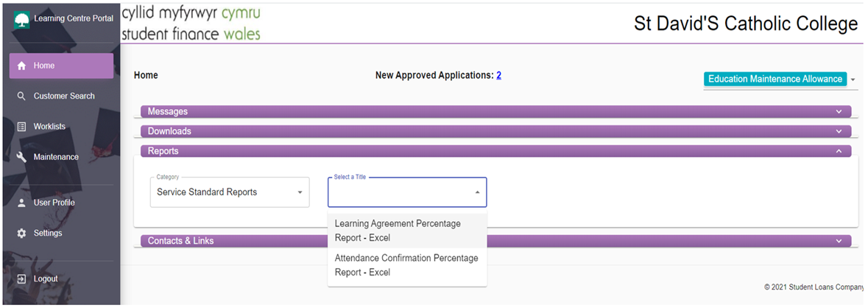Click the Select a Title dropdown field
868x308 pixels.
tap(407, 192)
